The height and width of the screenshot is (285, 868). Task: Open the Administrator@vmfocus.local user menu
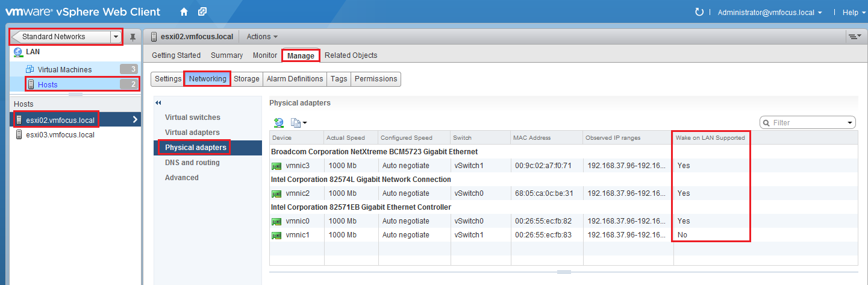770,12
